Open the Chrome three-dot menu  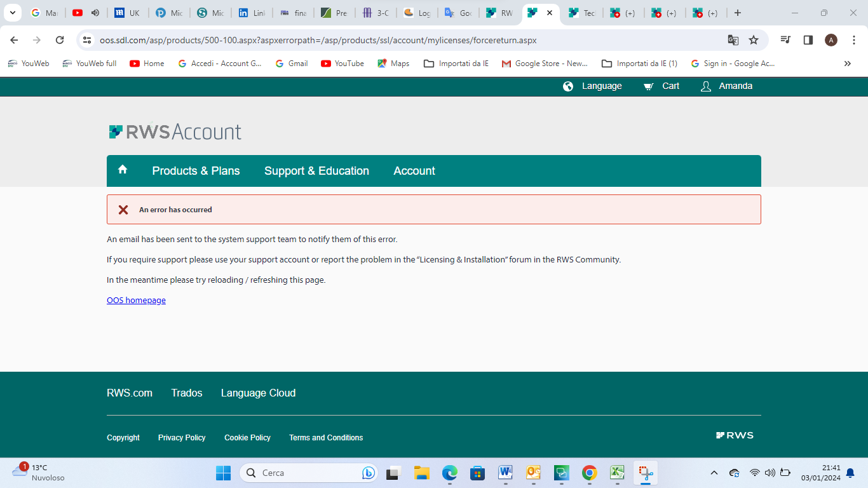[853, 40]
